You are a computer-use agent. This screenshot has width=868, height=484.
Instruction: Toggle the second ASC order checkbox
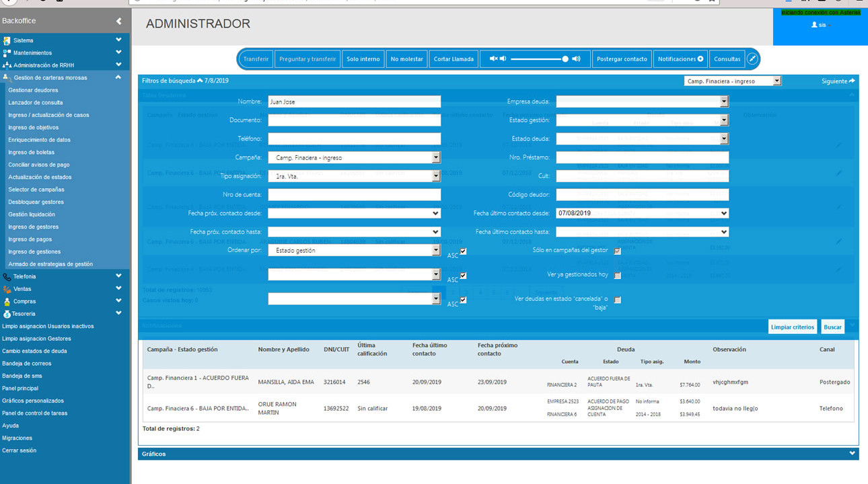click(x=463, y=276)
